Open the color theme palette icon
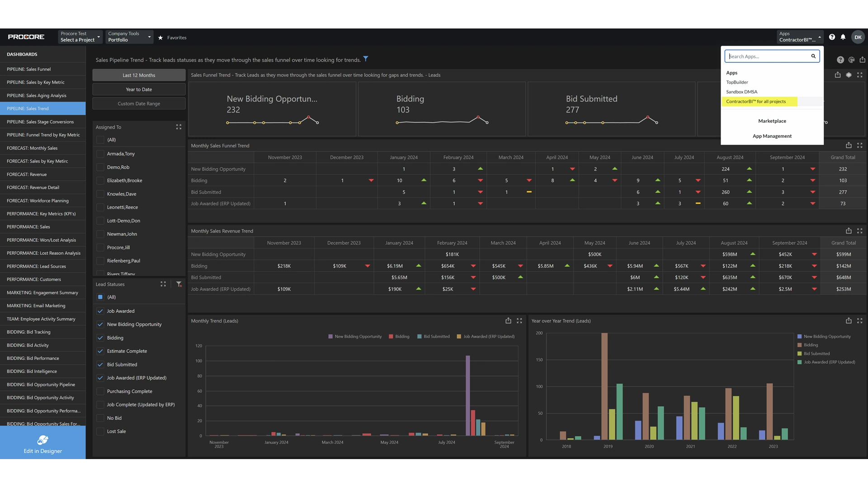The width and height of the screenshot is (868, 488). click(x=851, y=60)
